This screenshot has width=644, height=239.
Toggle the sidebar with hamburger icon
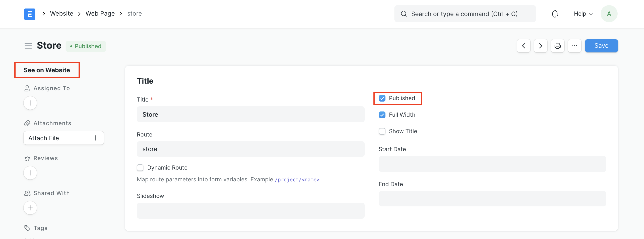(x=28, y=46)
